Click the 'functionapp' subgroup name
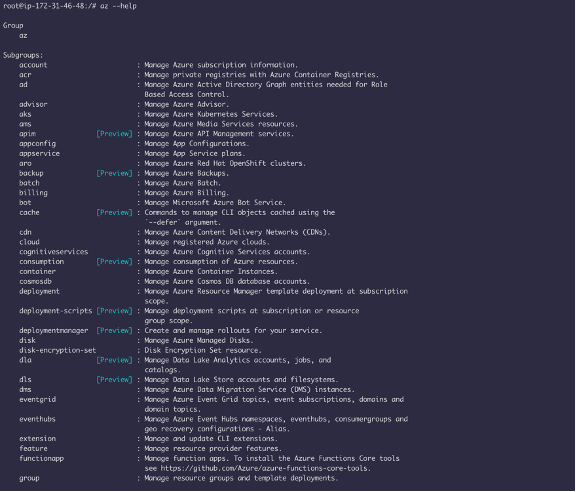 click(42, 459)
